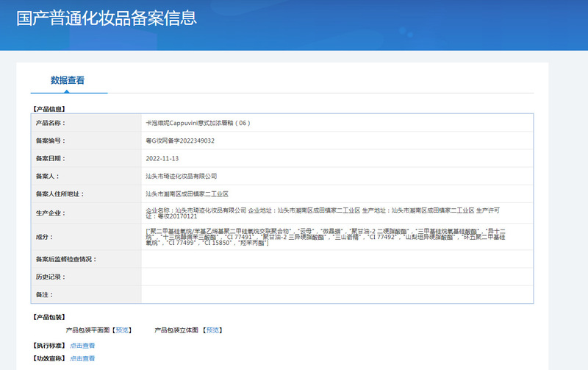Preview the 产品包装平面图 image
Image resolution: width=588 pixels, height=370 pixels.
pos(122,330)
